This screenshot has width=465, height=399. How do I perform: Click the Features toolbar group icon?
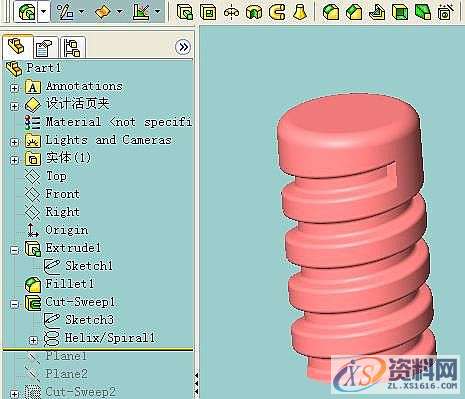click(x=26, y=12)
